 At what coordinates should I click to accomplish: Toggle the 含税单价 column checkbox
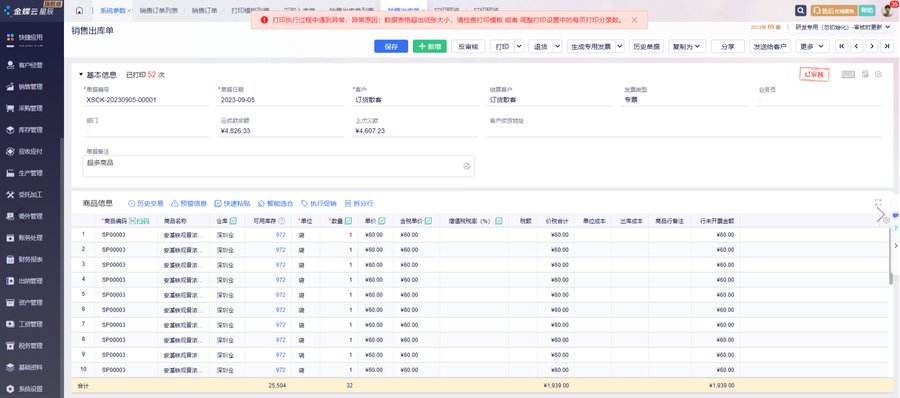[x=428, y=221]
